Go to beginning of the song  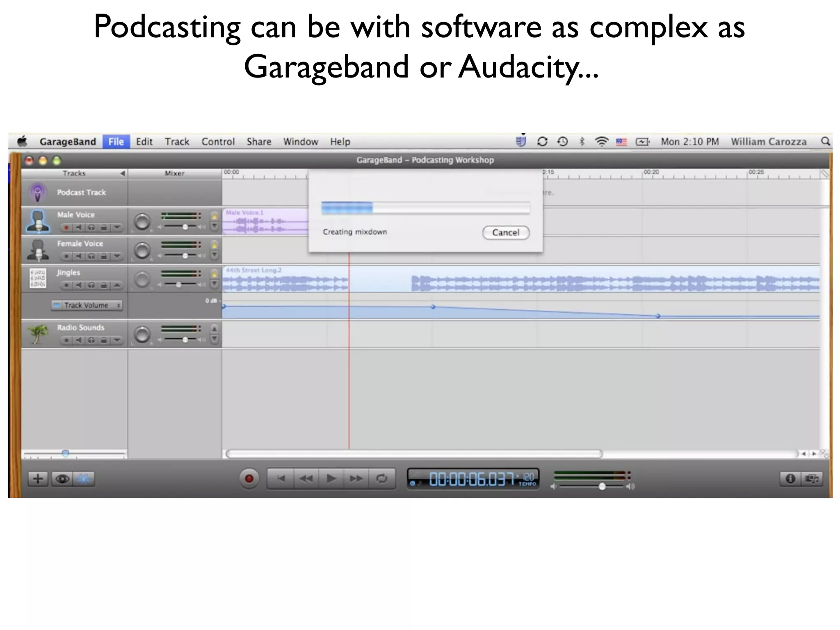[x=281, y=479]
